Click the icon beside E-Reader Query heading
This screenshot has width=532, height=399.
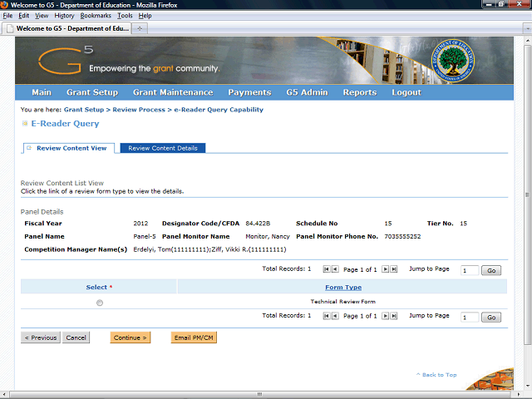[25, 124]
